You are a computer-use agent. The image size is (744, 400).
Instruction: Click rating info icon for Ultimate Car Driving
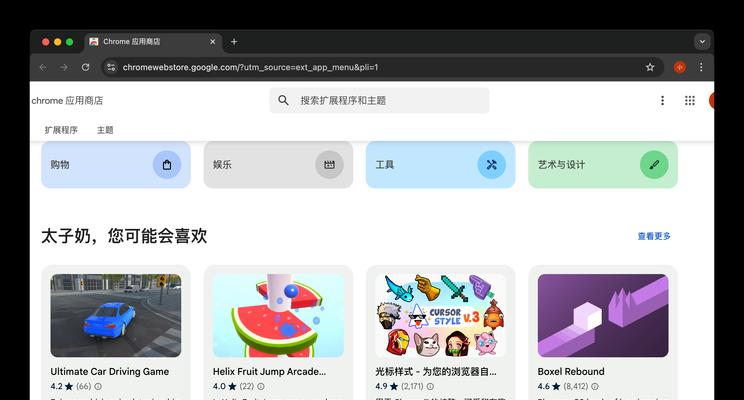(x=98, y=386)
